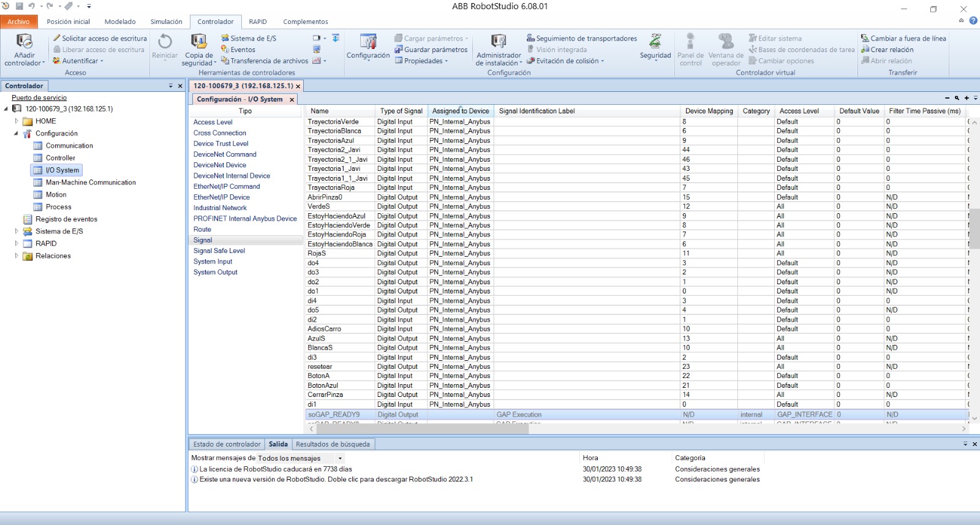
Task: Click Guardar parámetros
Action: click(431, 50)
